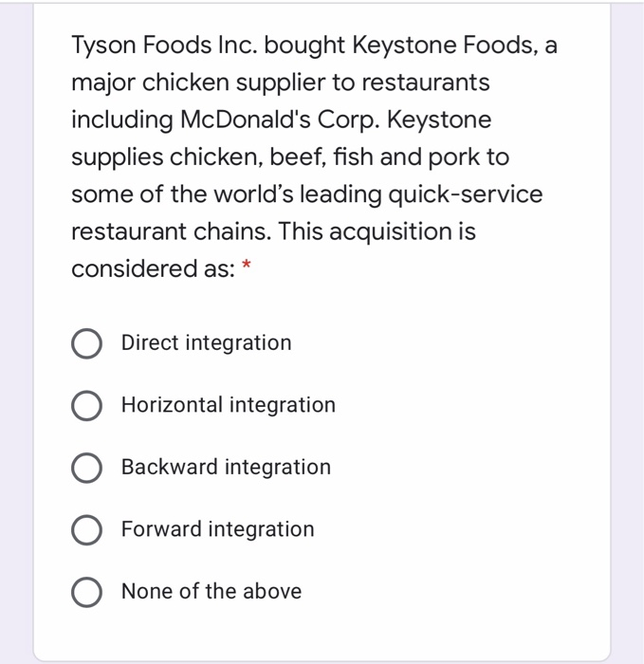Click the 'considered as:' text
Image resolution: width=644 pixels, height=664 pixels.
[x=153, y=268]
